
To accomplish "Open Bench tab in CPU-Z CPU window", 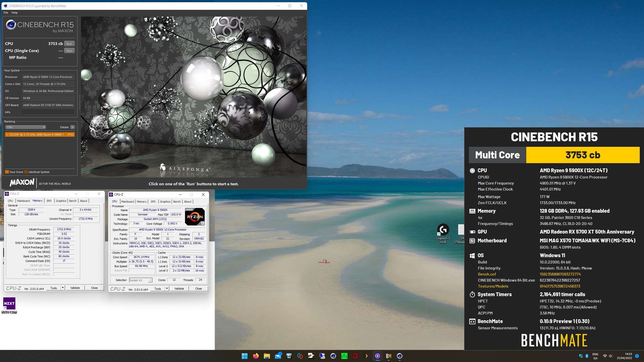I will [x=177, y=202].
